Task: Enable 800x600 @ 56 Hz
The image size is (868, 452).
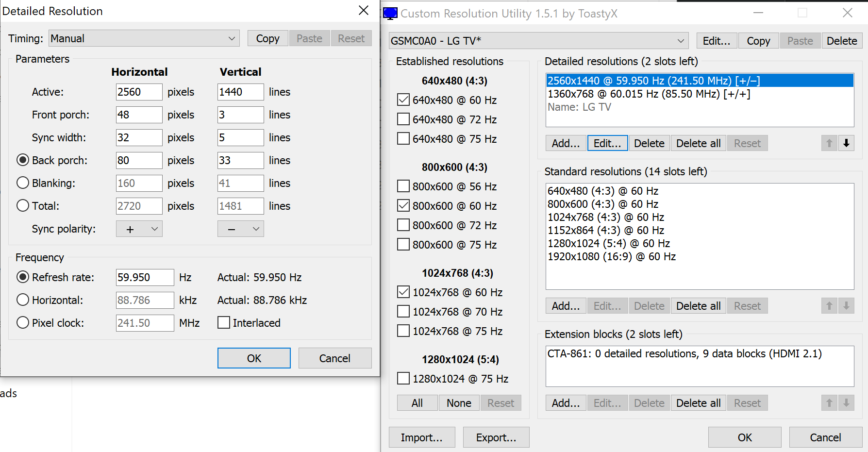Action: (403, 186)
